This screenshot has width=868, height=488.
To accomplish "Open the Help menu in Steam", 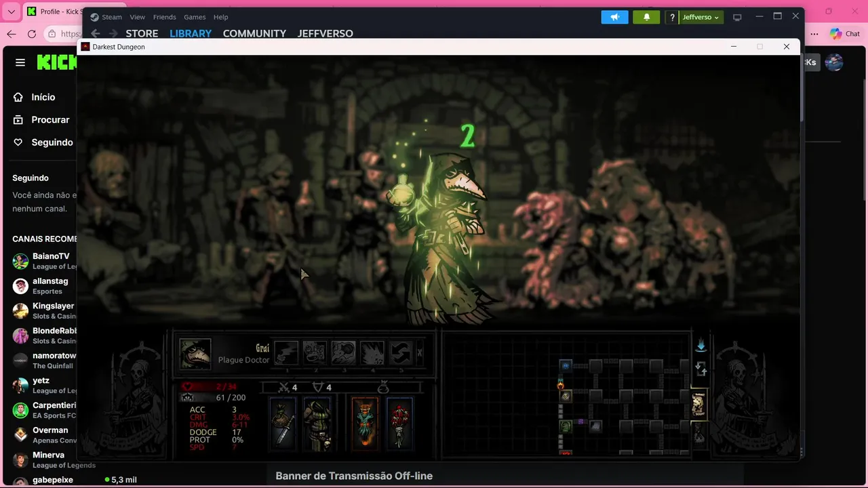I will tap(220, 17).
